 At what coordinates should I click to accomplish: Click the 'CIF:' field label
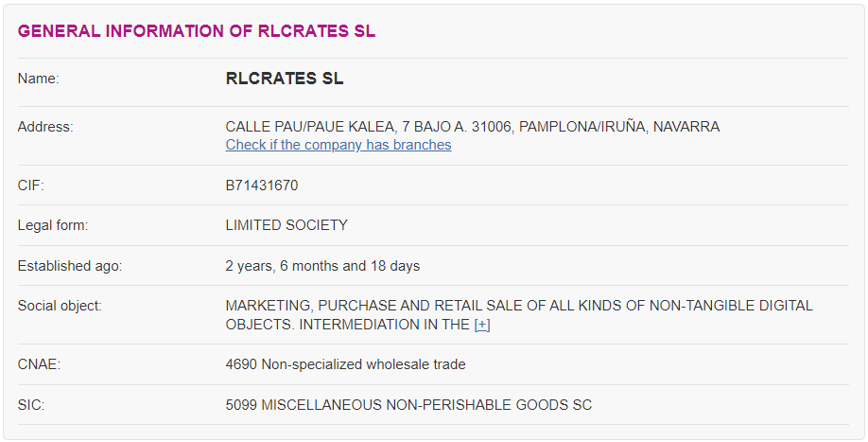coord(30,186)
